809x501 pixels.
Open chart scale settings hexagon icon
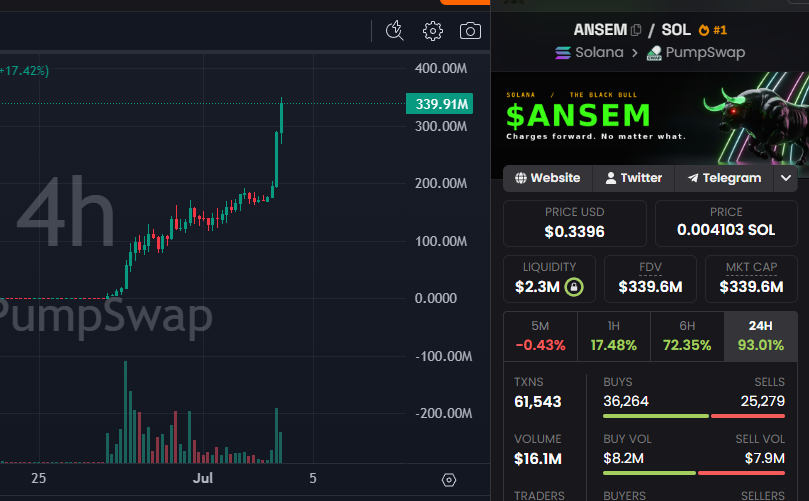pos(449,480)
